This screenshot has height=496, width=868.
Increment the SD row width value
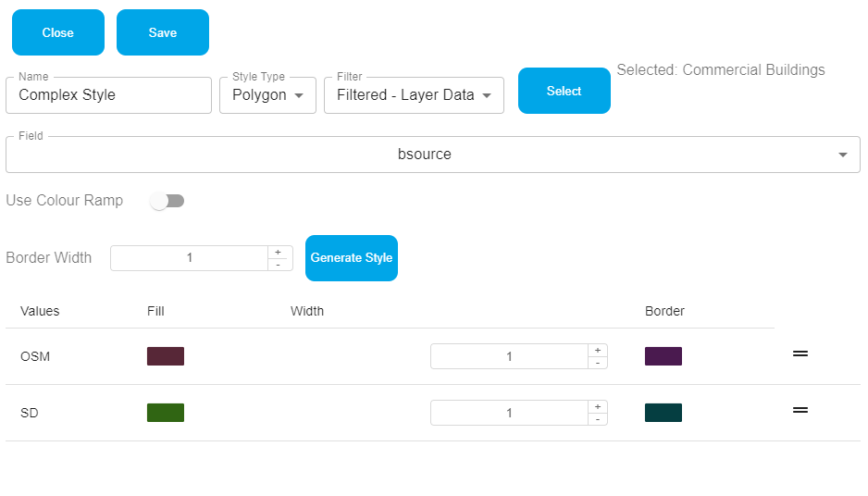(598, 407)
